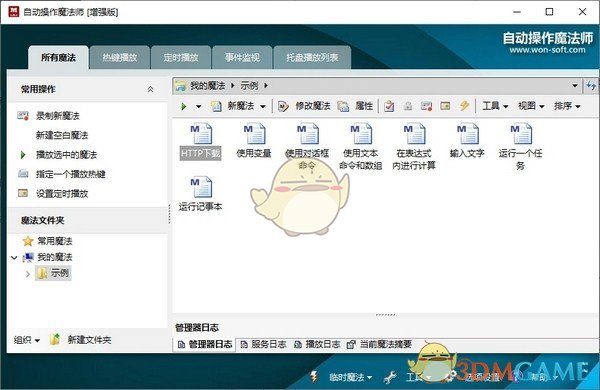Expand the address bar history dropdown

[575, 85]
